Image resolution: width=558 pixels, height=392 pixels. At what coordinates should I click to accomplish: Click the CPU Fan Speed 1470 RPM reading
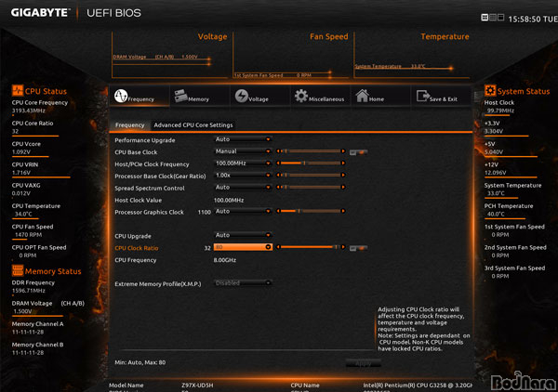(29, 235)
